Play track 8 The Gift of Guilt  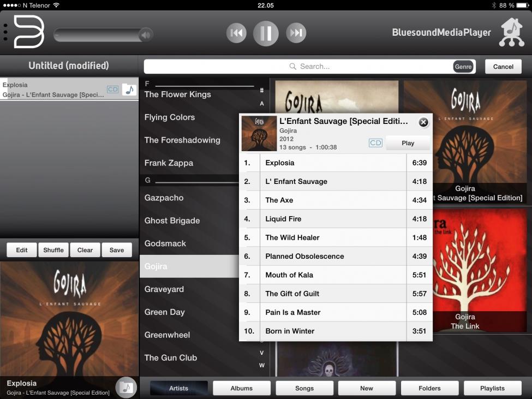click(x=336, y=294)
